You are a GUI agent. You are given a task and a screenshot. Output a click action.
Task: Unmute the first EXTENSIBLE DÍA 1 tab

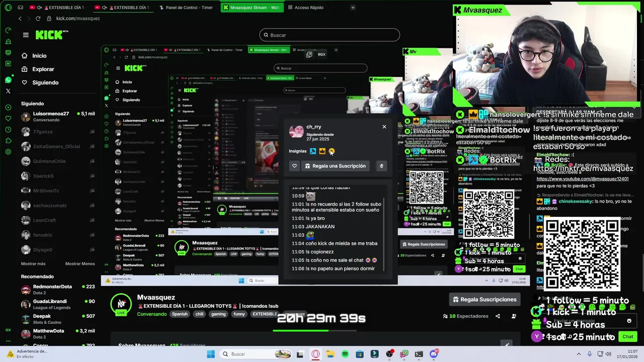[x=40, y=8]
